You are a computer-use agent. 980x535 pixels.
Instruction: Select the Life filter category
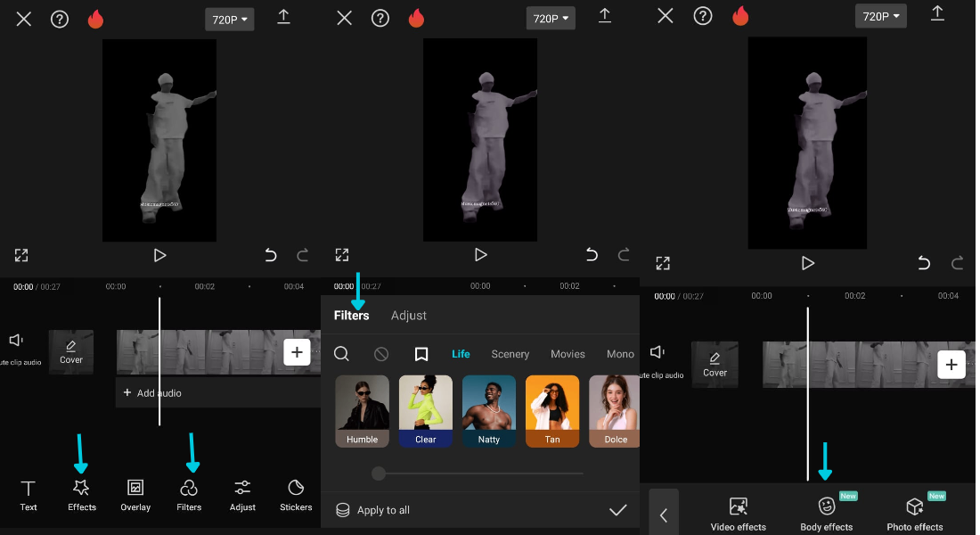point(461,353)
